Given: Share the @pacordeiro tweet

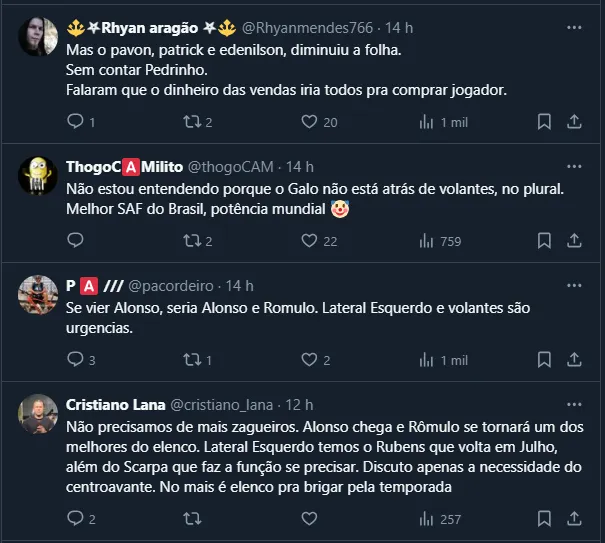Looking at the screenshot, I should [x=575, y=359].
